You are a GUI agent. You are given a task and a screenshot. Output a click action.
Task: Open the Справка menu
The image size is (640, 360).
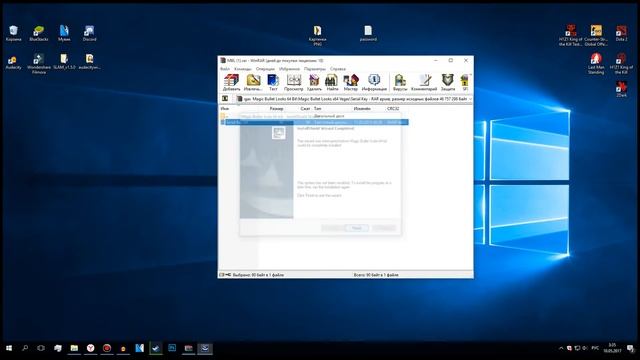point(338,69)
